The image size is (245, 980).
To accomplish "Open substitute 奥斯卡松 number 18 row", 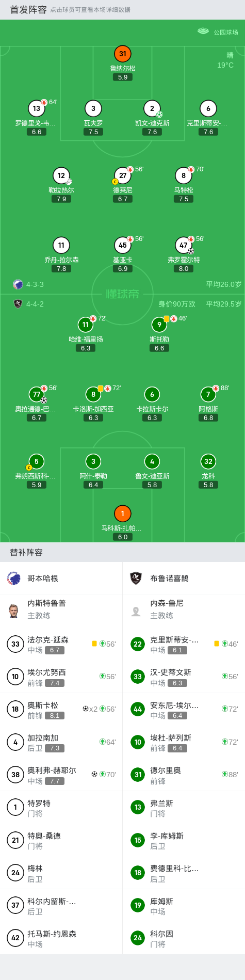I will tap(61, 709).
